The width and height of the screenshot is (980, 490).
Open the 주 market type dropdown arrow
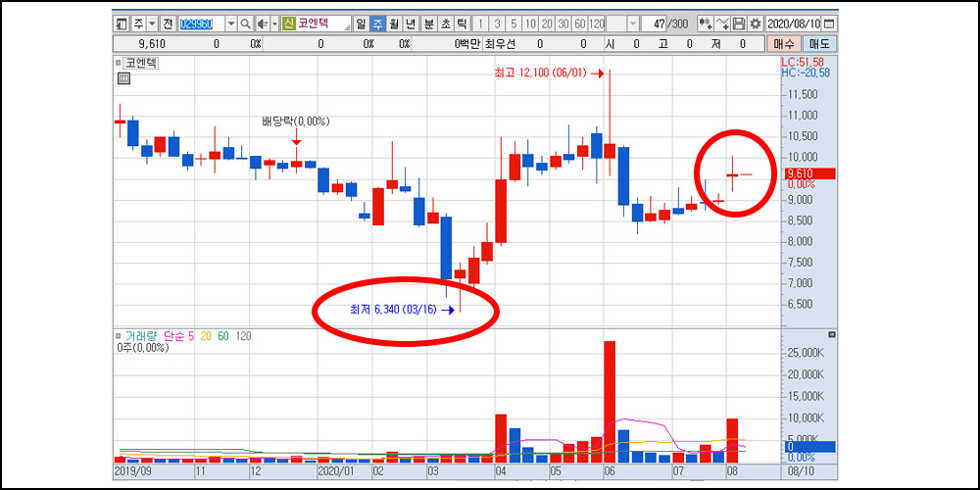click(x=152, y=24)
